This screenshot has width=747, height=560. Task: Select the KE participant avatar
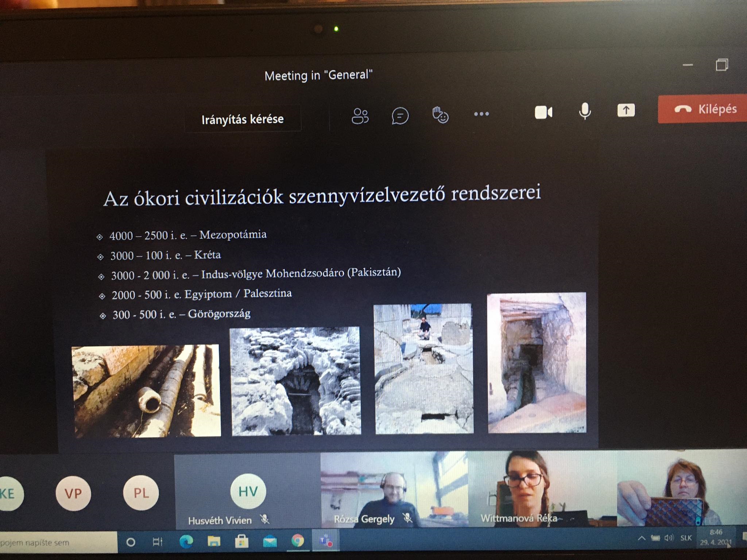point(8,494)
